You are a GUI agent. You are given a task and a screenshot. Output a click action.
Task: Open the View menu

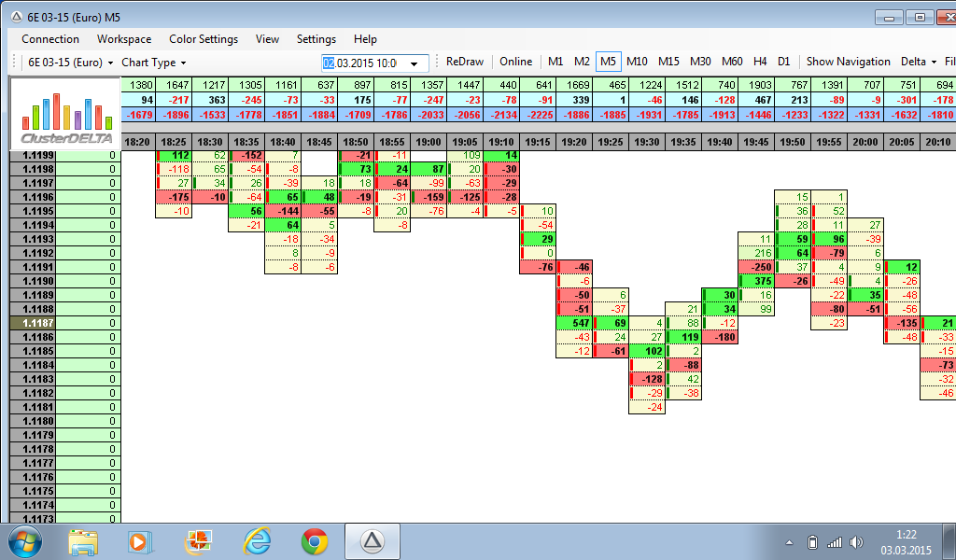click(267, 39)
